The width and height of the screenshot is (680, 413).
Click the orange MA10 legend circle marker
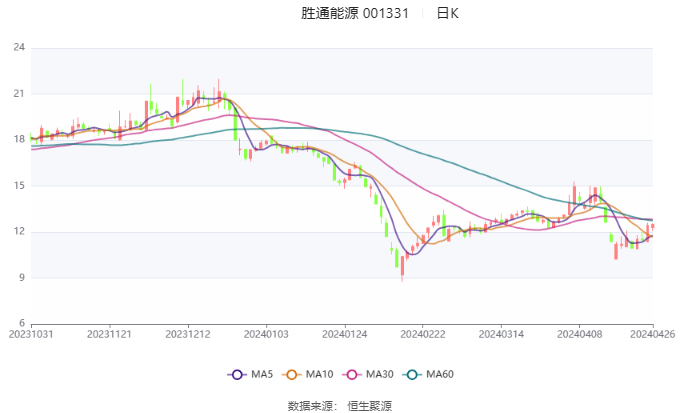tap(293, 374)
